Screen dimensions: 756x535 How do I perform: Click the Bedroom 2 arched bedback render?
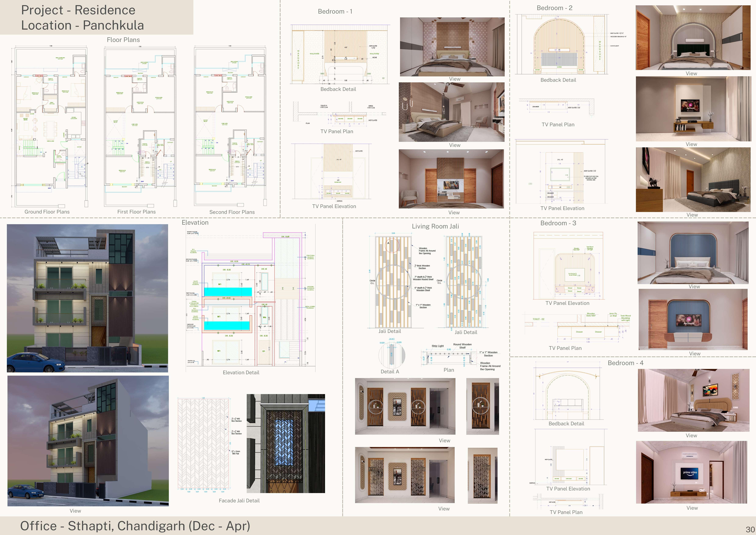pos(693,37)
